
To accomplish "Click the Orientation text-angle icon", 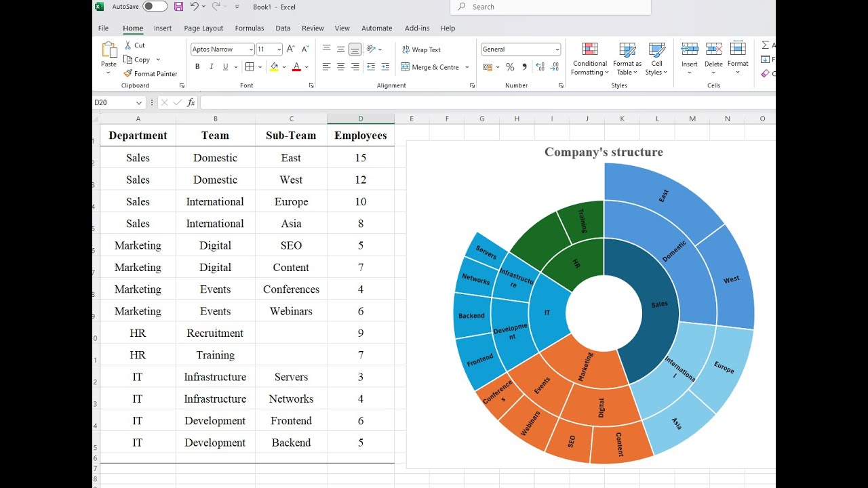I will pos(372,49).
